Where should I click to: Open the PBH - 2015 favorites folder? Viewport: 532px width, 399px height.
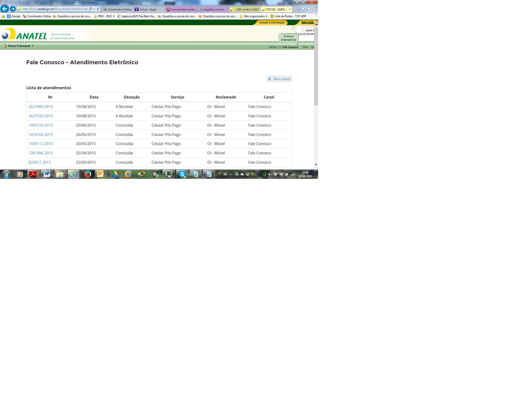[x=104, y=16]
